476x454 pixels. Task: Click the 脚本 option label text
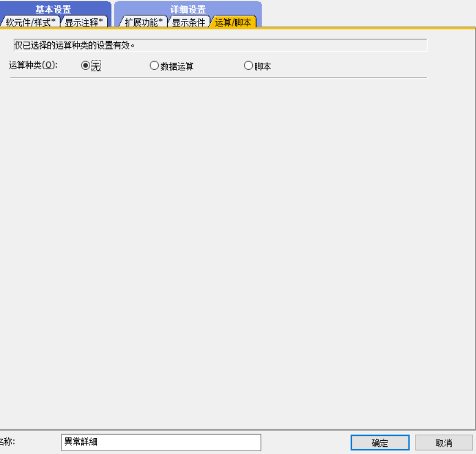pos(263,67)
